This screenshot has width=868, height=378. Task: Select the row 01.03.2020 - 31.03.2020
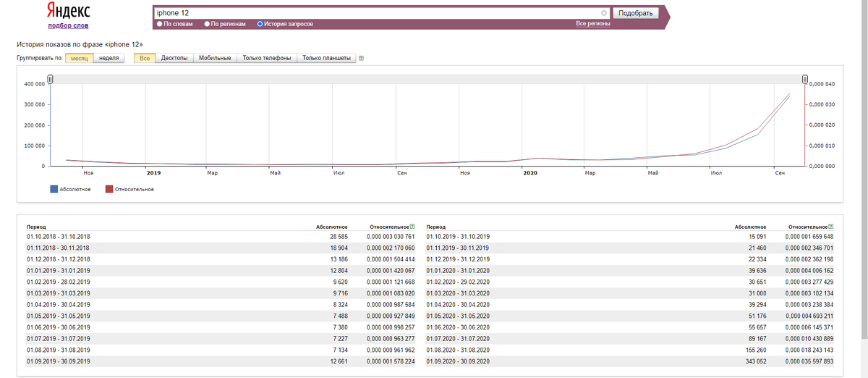(631, 293)
